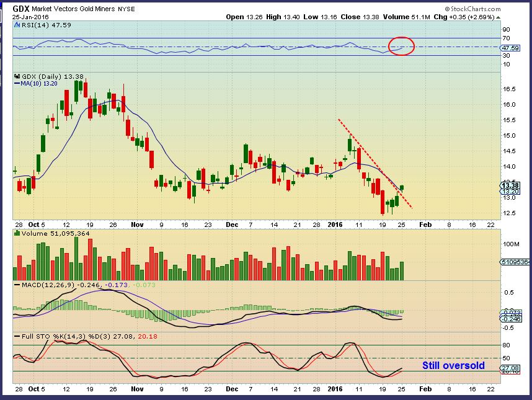The width and height of the screenshot is (532, 400).
Task: Click the 50 level on stochastic axis
Action: [x=506, y=358]
